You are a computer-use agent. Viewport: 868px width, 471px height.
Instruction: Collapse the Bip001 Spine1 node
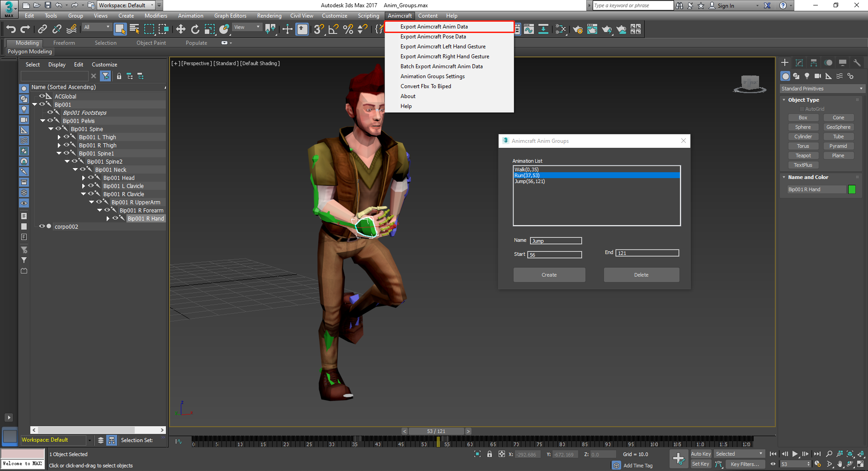[59, 154]
